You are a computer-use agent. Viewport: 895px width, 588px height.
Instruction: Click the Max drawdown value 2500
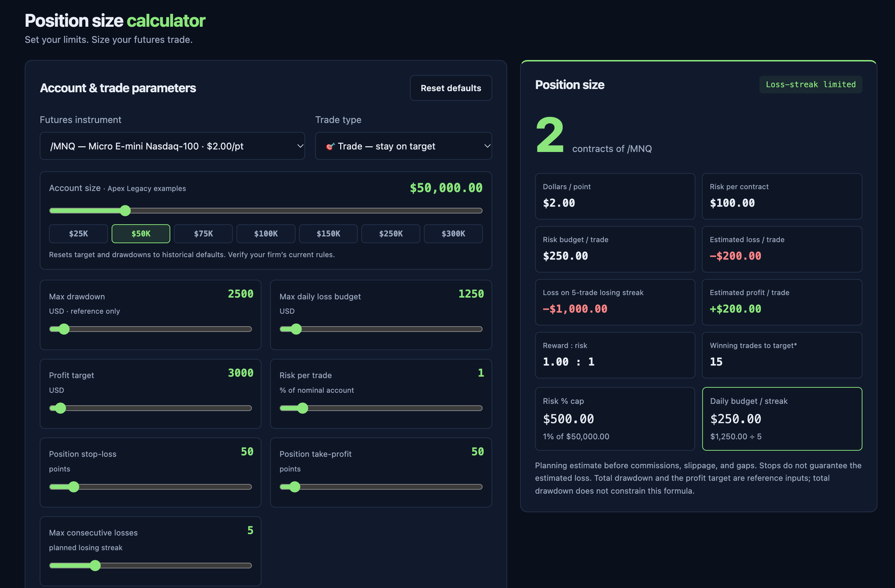tap(241, 294)
